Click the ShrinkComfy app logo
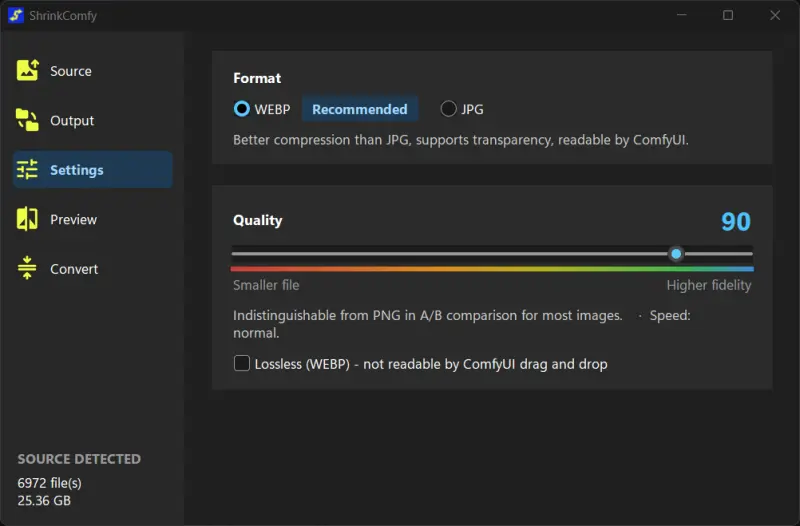 coord(16,15)
